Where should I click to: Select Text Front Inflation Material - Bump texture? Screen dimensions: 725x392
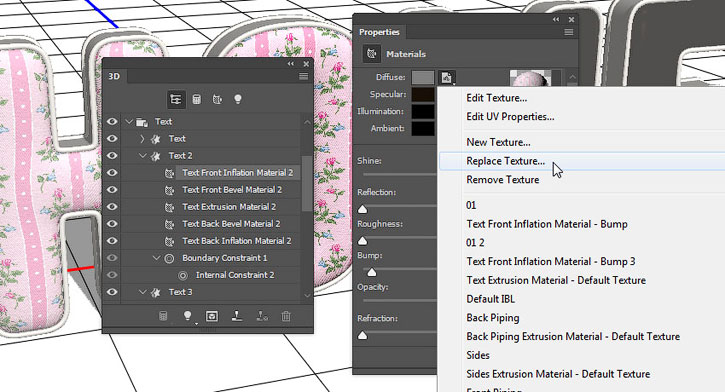coord(547,224)
